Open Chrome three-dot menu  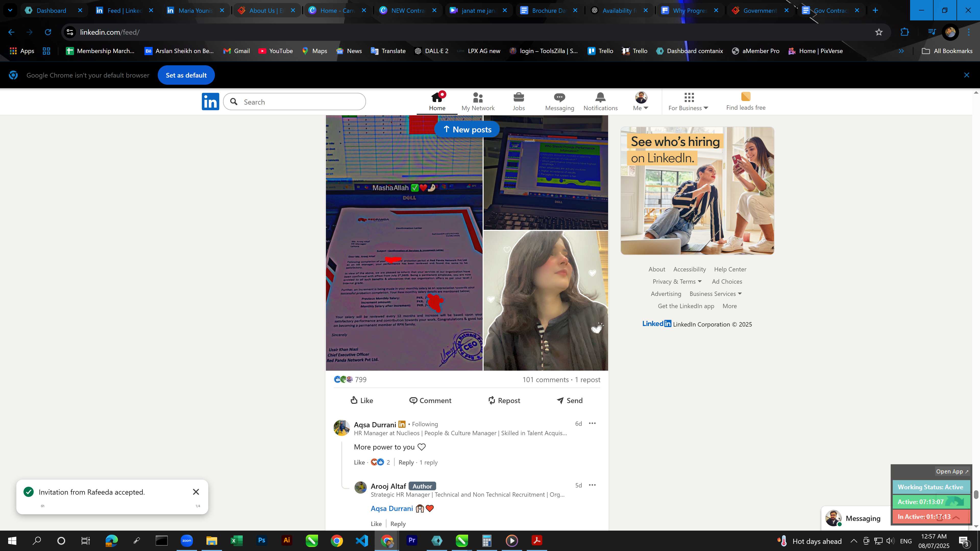[969, 32]
